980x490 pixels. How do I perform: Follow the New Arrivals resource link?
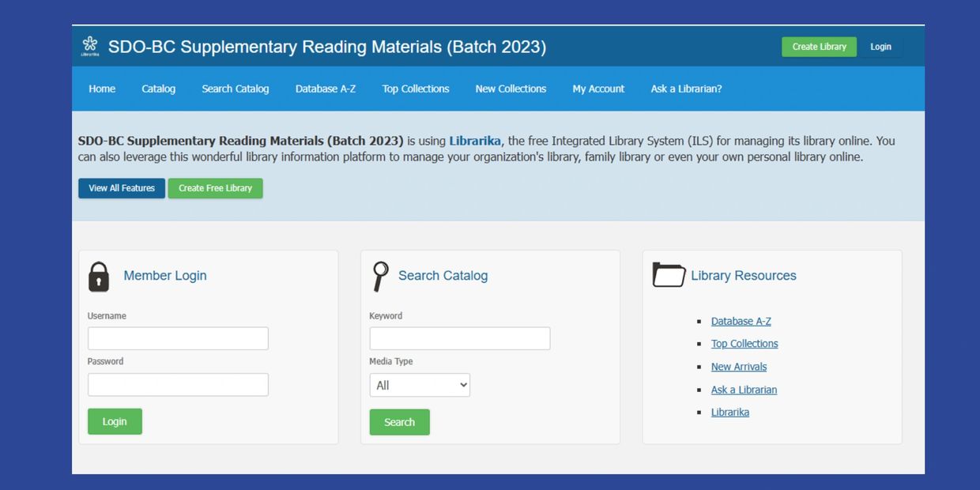[738, 367]
